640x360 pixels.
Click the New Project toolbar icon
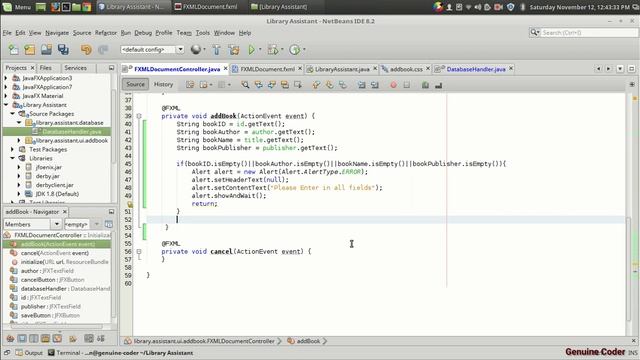tap(30, 50)
